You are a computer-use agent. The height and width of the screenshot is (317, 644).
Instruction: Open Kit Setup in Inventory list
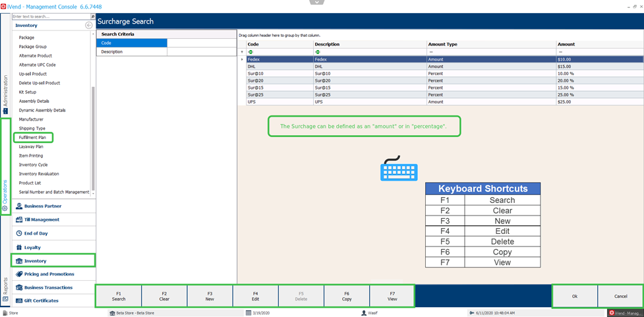[x=28, y=92]
